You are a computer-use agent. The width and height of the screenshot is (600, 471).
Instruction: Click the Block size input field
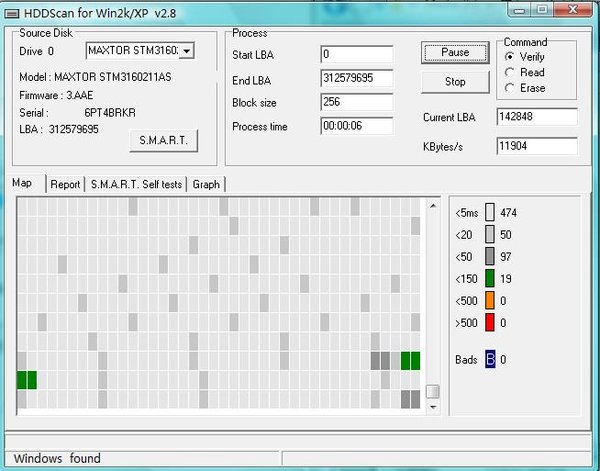pos(357,102)
